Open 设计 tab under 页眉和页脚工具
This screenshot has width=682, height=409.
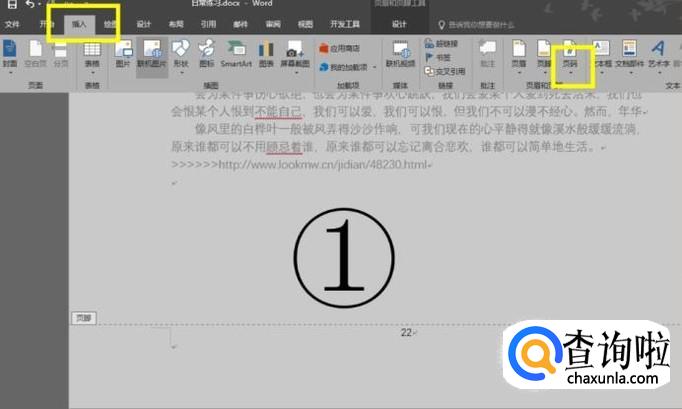399,24
